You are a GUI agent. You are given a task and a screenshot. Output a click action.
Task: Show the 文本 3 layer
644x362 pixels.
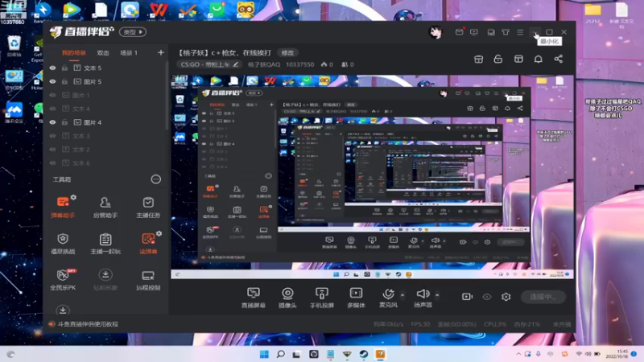click(52, 136)
